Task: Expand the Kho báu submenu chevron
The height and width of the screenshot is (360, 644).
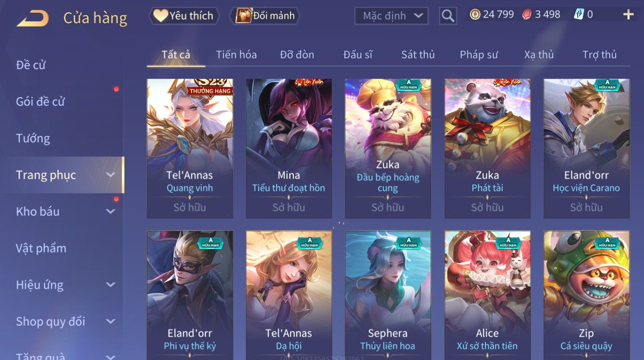Action: pos(110,211)
